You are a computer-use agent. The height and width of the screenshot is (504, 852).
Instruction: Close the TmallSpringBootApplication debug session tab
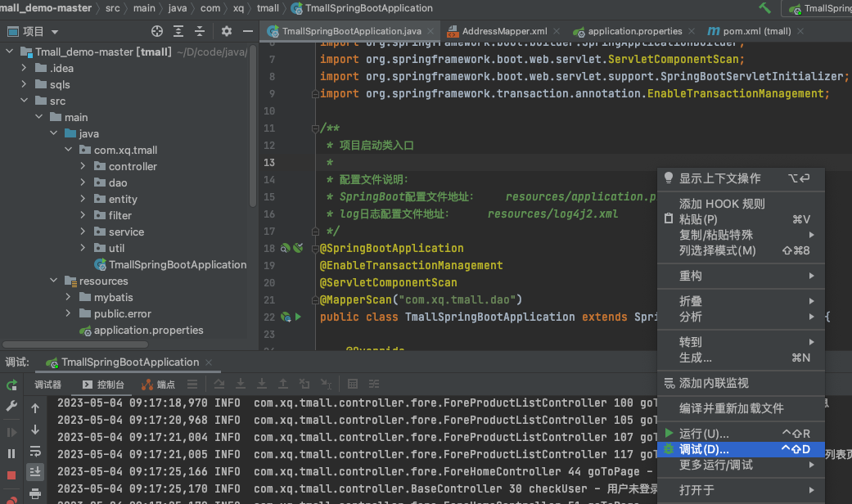pyautogui.click(x=209, y=362)
